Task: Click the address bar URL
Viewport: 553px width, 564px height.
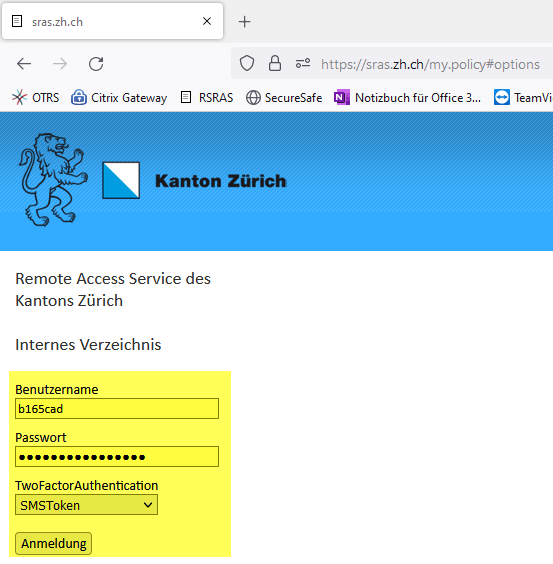Action: pos(430,64)
